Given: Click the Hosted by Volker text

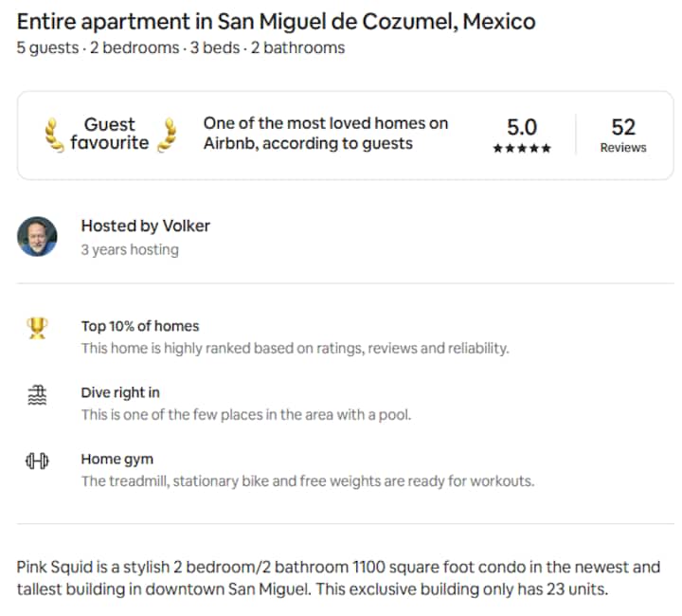Looking at the screenshot, I should click(x=145, y=226).
